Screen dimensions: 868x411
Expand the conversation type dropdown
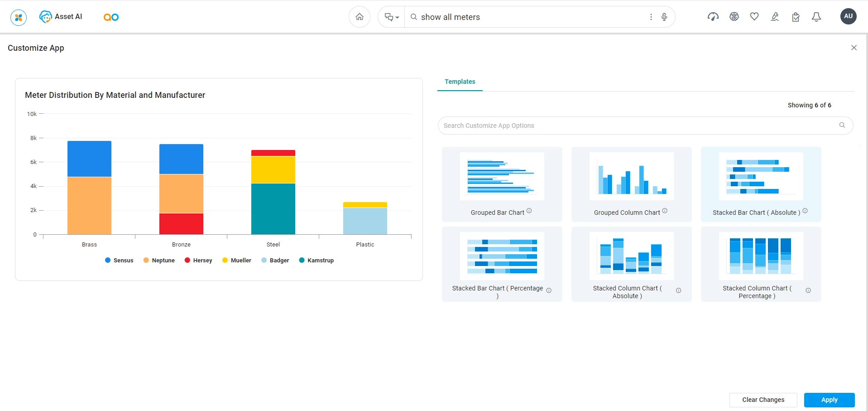pos(391,17)
